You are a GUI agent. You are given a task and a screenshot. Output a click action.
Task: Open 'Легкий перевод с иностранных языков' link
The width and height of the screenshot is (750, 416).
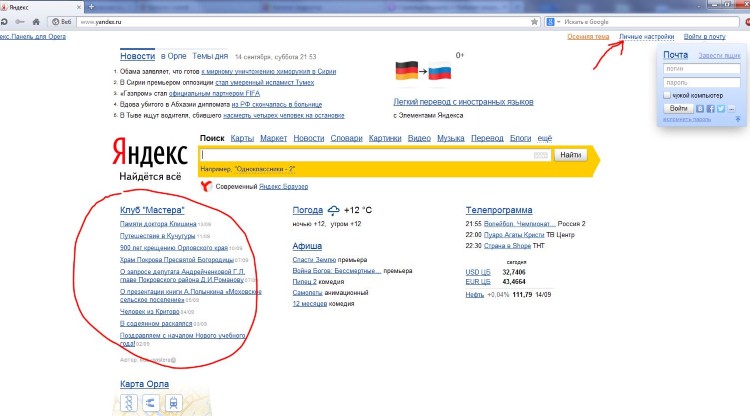pos(463,102)
